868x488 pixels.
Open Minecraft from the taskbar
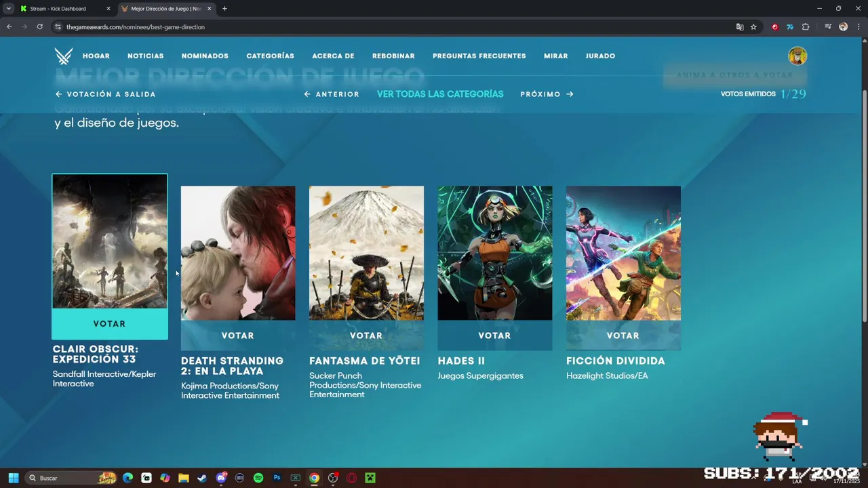(x=370, y=478)
